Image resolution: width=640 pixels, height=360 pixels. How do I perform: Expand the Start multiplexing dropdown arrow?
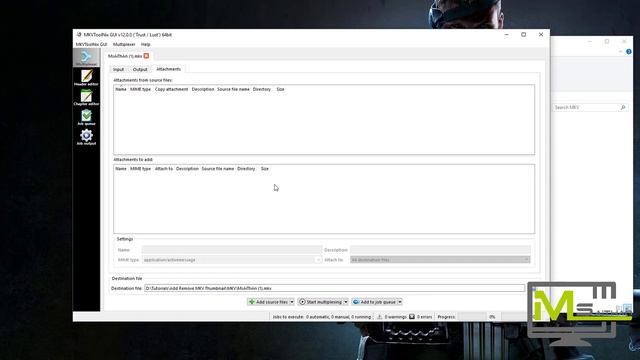(x=346, y=302)
